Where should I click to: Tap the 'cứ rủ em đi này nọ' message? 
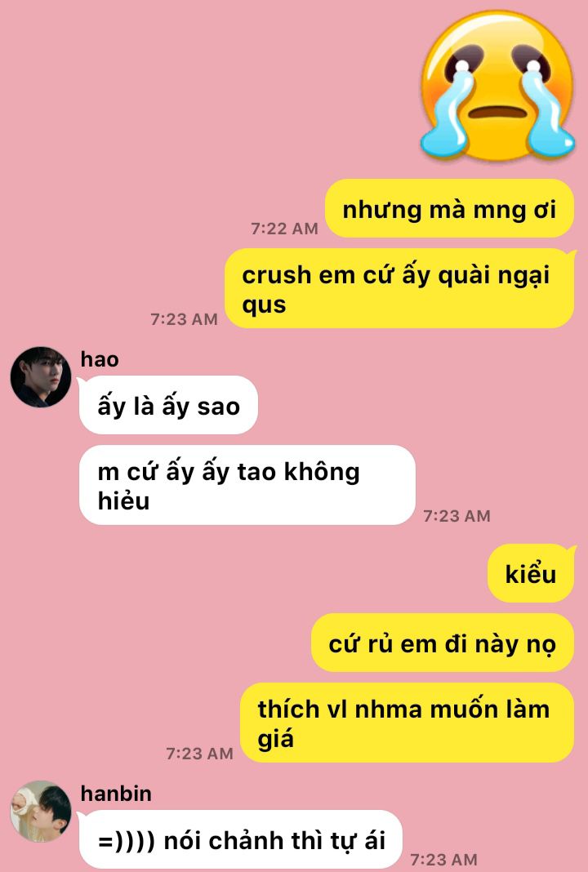(443, 643)
